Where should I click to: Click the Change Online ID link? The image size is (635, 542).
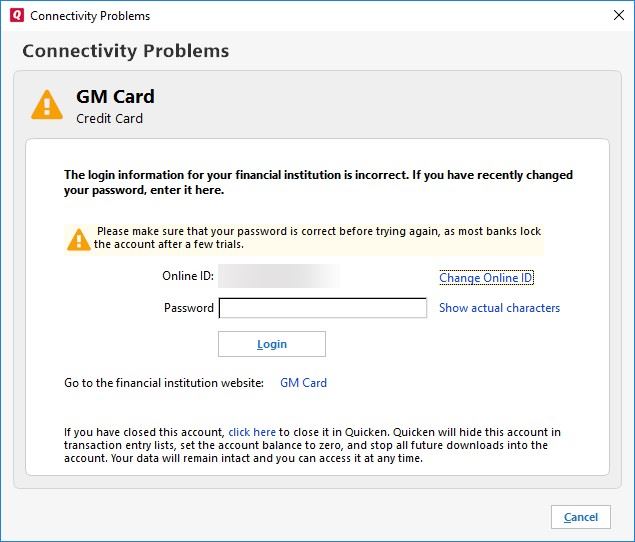486,277
